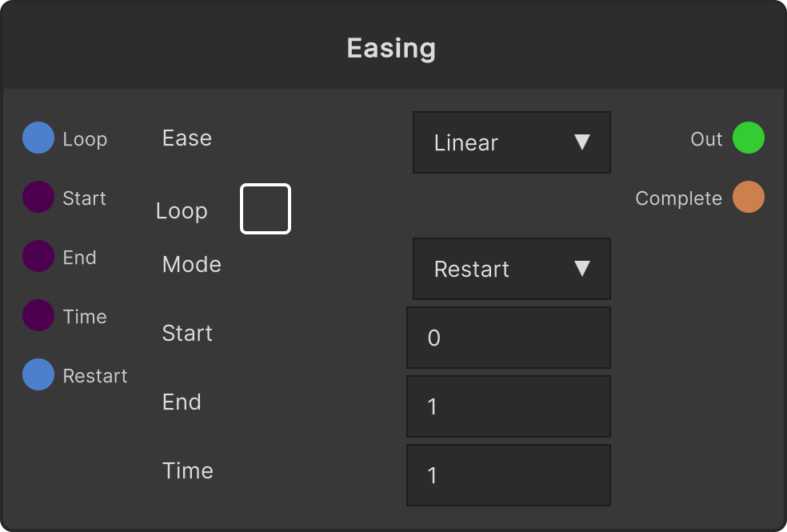Open the Mode Restart dropdown
This screenshot has height=532, width=787.
[511, 269]
